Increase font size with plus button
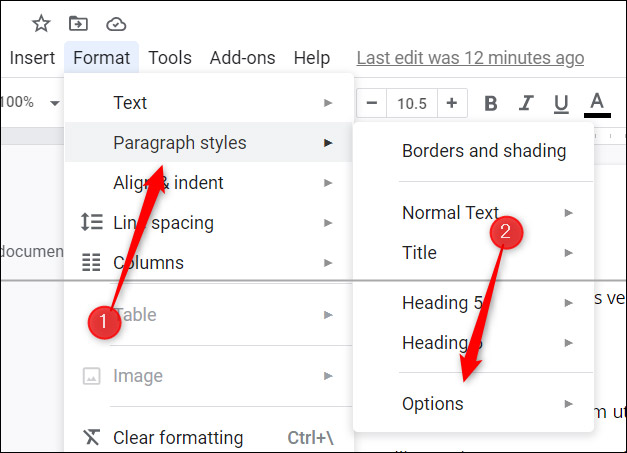Viewport: 627px width, 453px height. pyautogui.click(x=451, y=103)
